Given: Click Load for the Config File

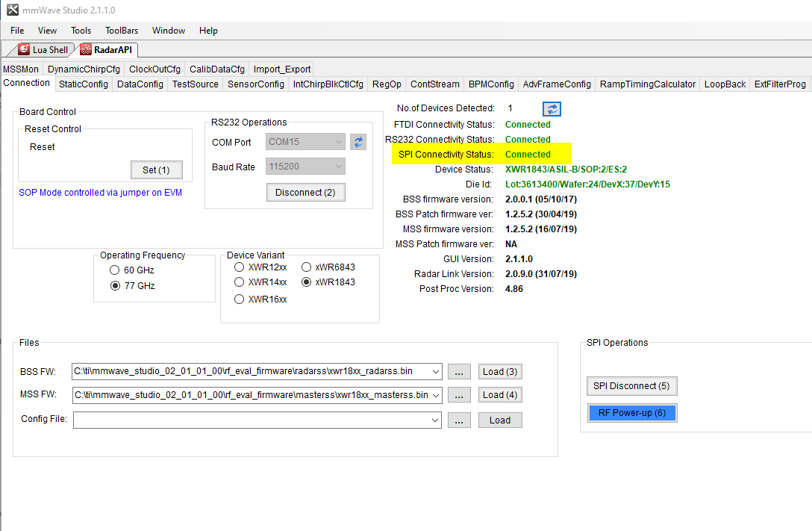Looking at the screenshot, I should [x=500, y=420].
